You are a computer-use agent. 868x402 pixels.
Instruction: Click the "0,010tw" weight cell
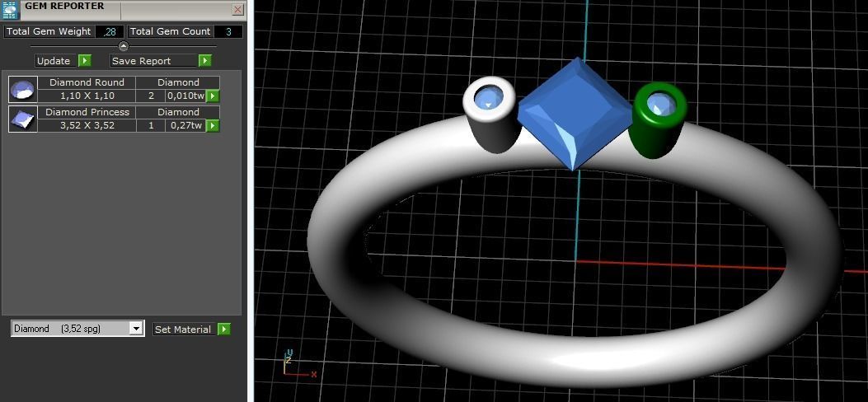click(x=186, y=96)
